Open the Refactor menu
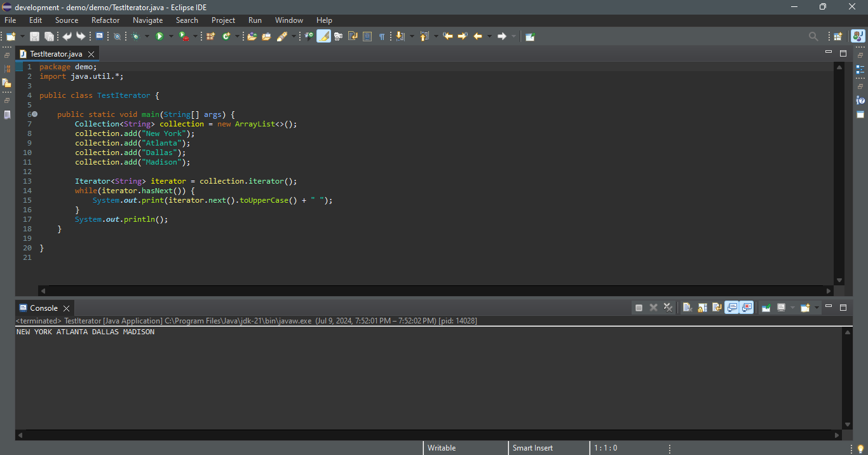This screenshot has height=455, width=868. coord(105,20)
